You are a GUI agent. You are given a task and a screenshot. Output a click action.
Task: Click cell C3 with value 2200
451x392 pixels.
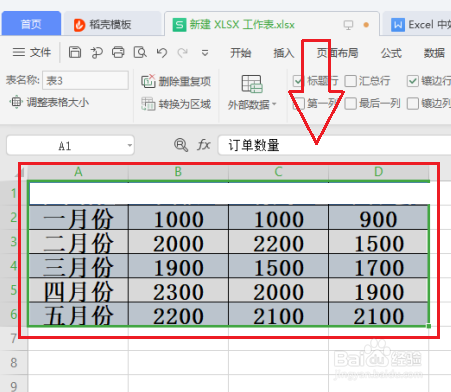point(278,242)
